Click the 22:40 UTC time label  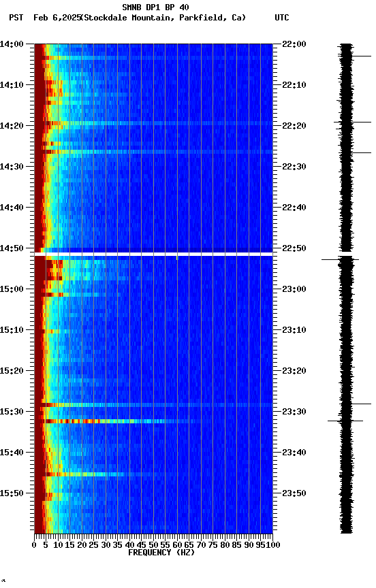[x=294, y=208]
